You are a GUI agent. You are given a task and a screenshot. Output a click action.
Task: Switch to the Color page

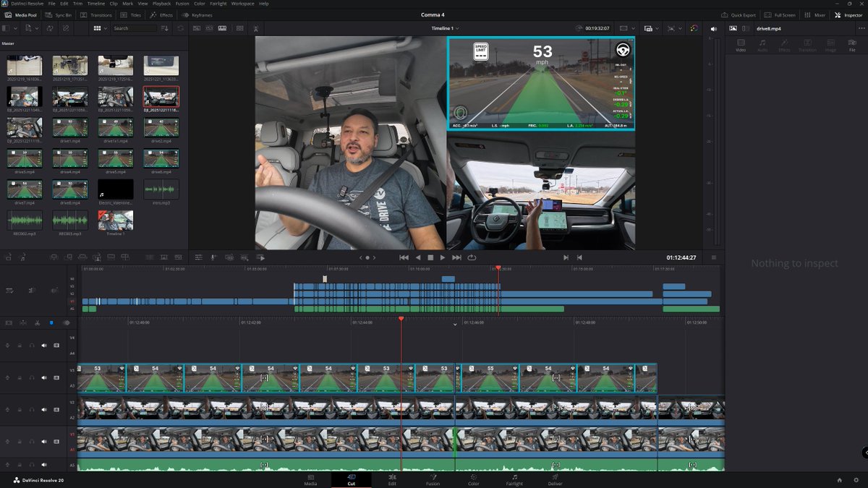[473, 479]
